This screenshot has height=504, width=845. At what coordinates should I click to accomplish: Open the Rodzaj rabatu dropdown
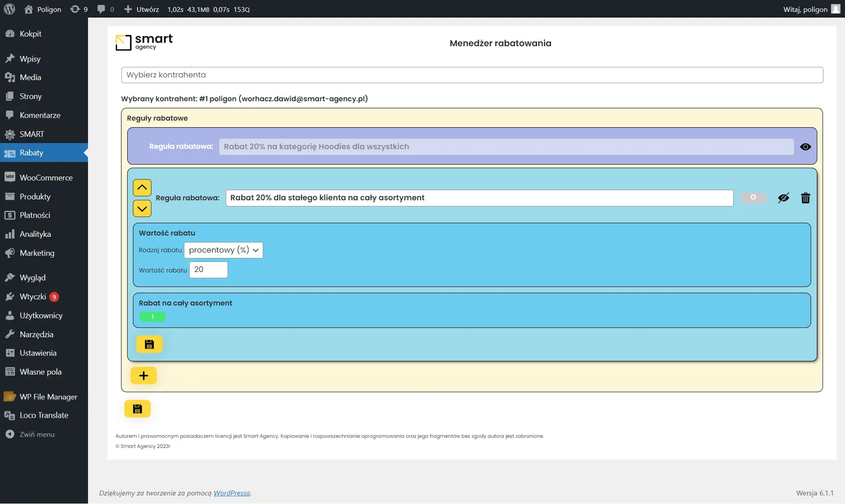[223, 250]
